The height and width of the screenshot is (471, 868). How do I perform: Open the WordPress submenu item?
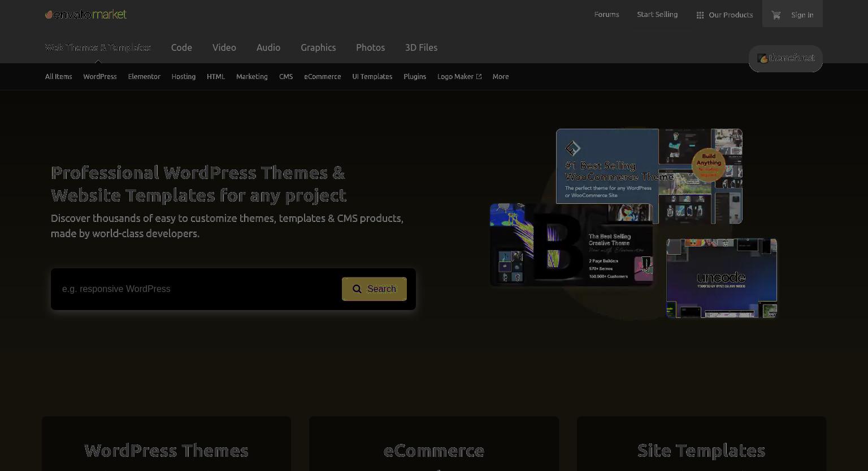[x=100, y=77]
